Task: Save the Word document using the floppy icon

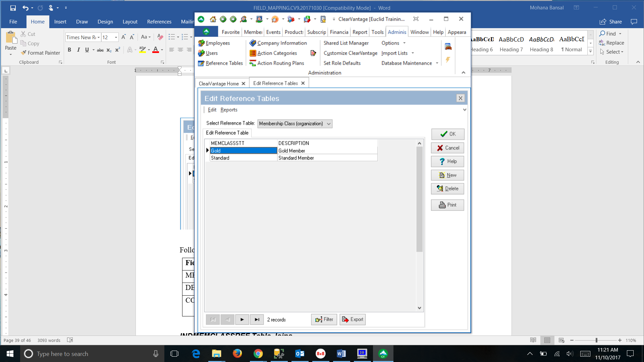Action: point(13,8)
